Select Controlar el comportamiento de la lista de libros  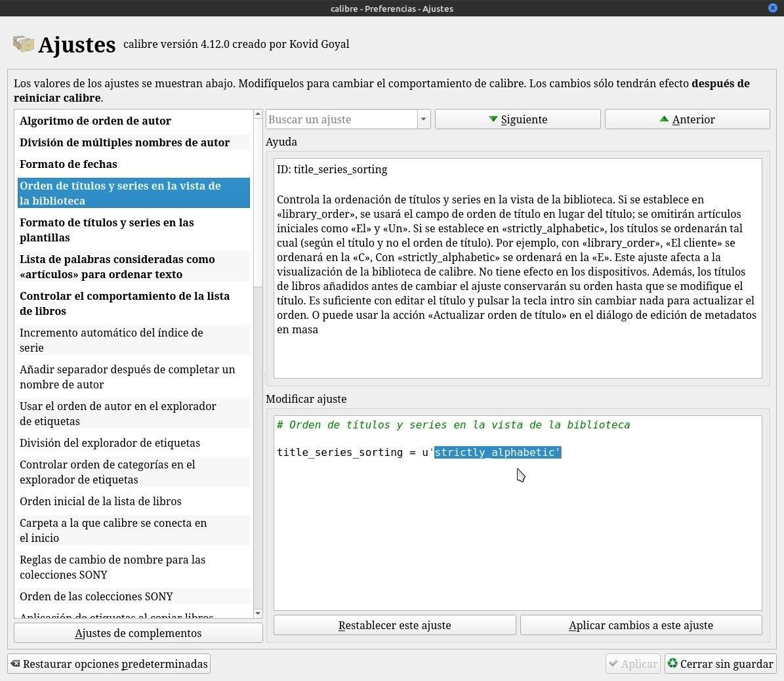click(133, 303)
